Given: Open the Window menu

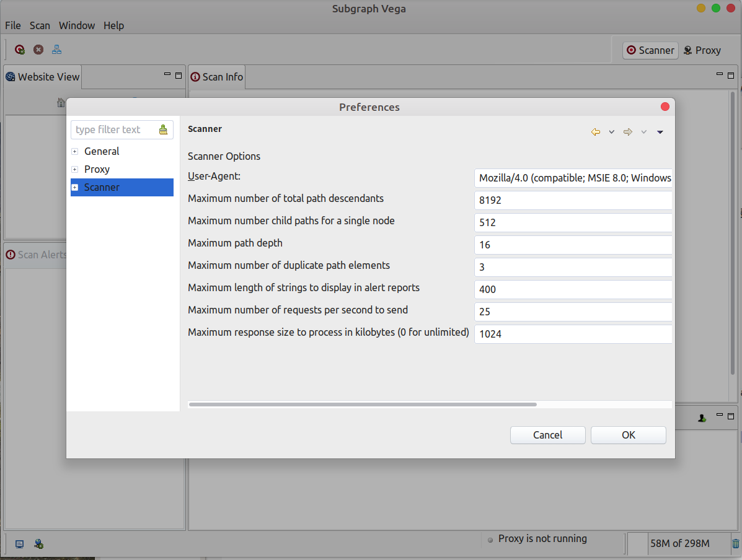Looking at the screenshot, I should pos(77,25).
